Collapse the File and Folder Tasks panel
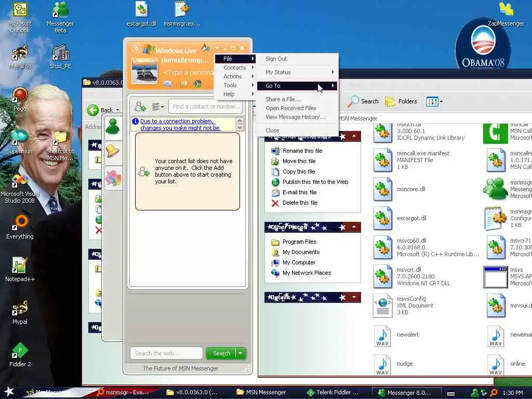Screen dimensions: 532x399 [x=354, y=136]
